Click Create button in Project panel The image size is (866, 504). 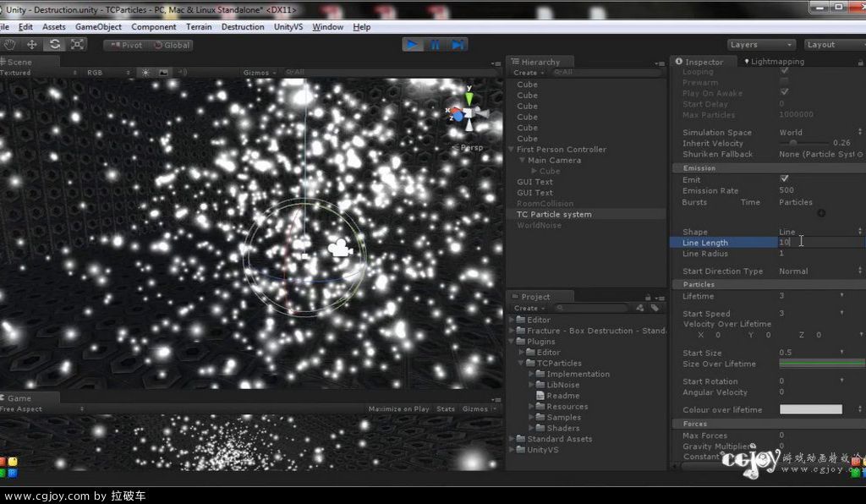(529, 309)
